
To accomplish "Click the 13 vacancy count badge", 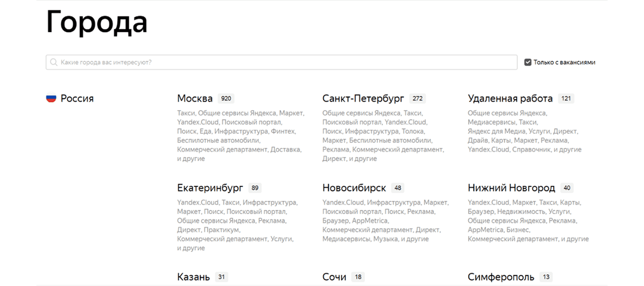I will (546, 277).
